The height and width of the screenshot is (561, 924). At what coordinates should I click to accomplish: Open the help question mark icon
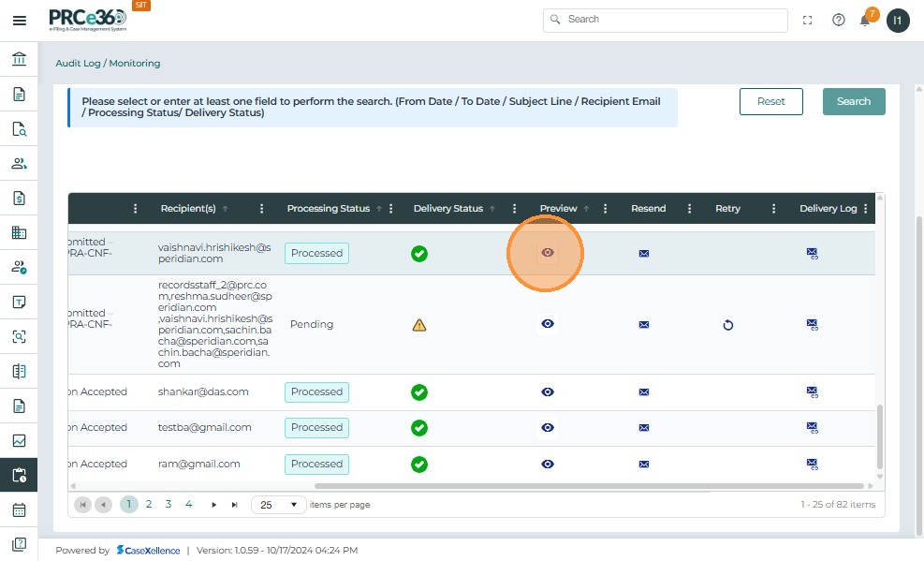838,20
